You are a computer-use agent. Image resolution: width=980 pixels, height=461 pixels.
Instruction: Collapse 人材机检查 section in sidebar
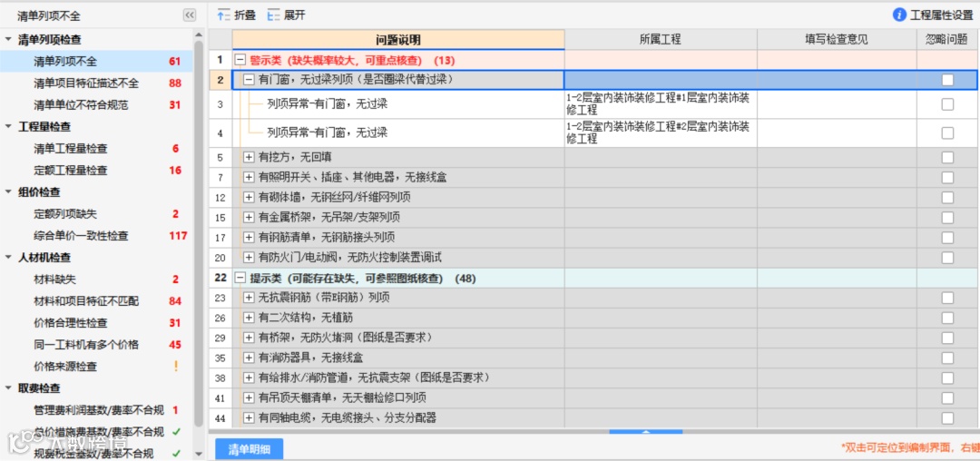(x=8, y=258)
